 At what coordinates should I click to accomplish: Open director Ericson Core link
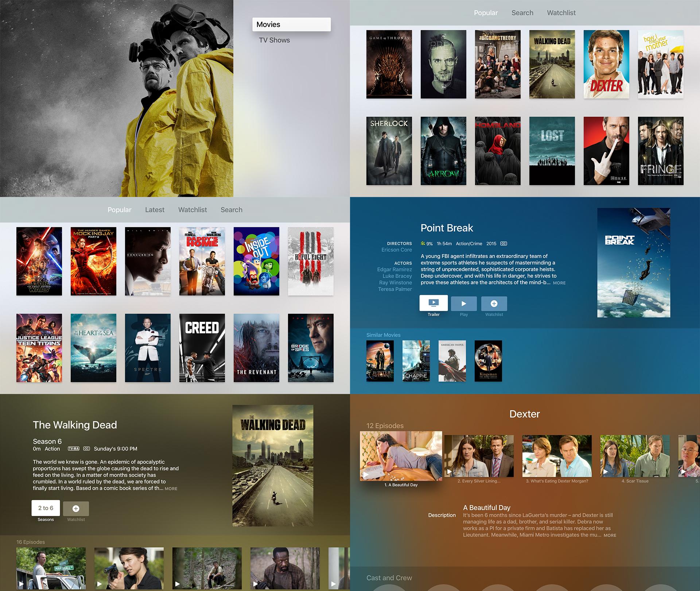pos(396,250)
